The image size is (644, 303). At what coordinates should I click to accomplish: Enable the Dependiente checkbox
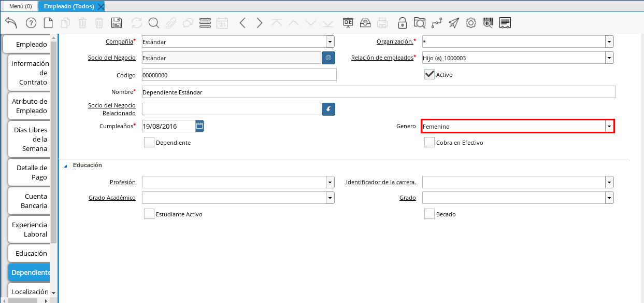coord(149,143)
